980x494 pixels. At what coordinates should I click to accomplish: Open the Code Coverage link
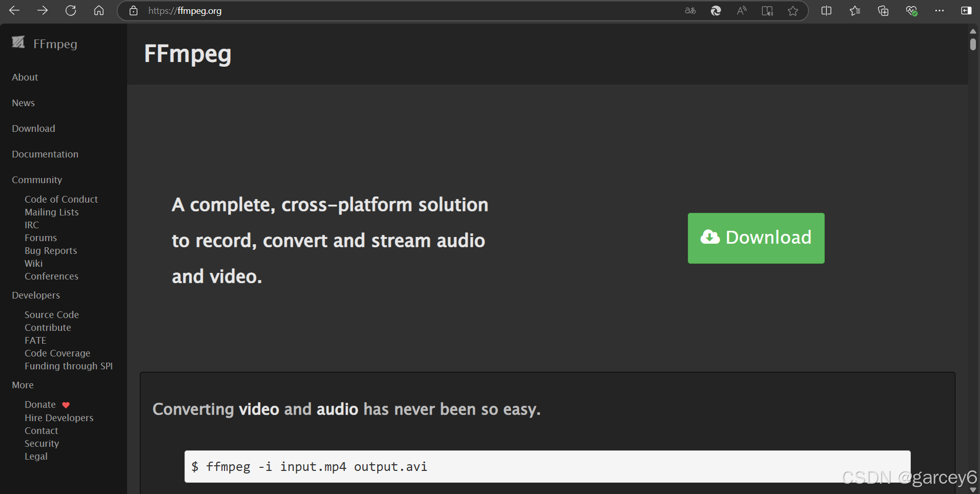point(57,353)
